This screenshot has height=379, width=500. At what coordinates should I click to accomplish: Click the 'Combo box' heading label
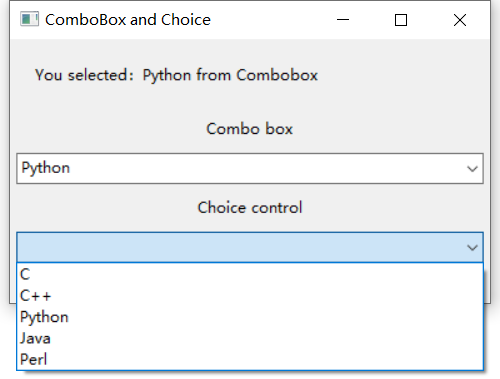click(250, 129)
